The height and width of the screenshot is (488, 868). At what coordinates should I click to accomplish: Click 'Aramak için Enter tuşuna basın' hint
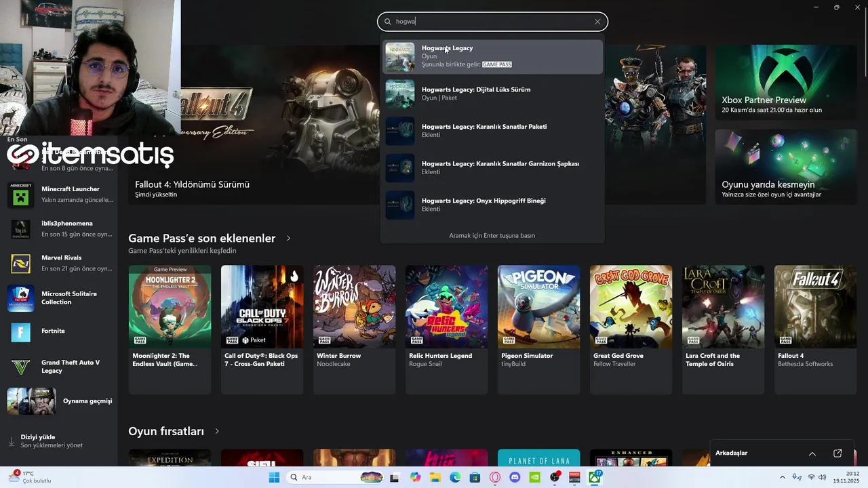point(492,235)
